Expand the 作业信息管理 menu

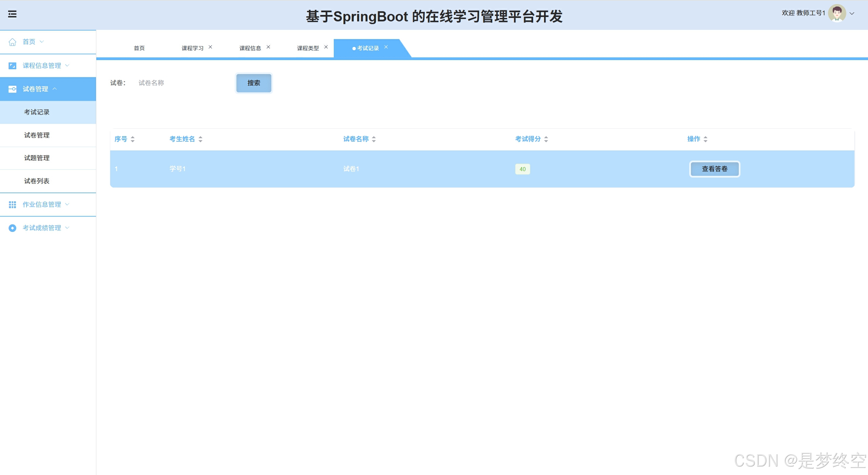42,205
